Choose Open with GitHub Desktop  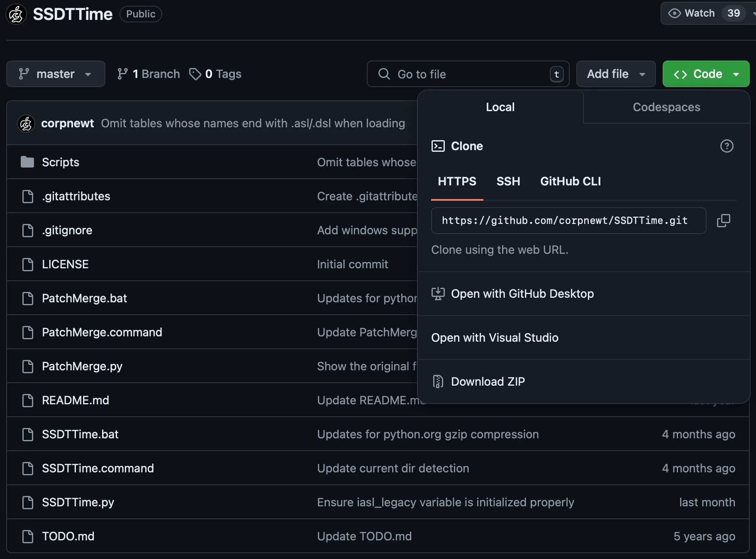click(583, 294)
